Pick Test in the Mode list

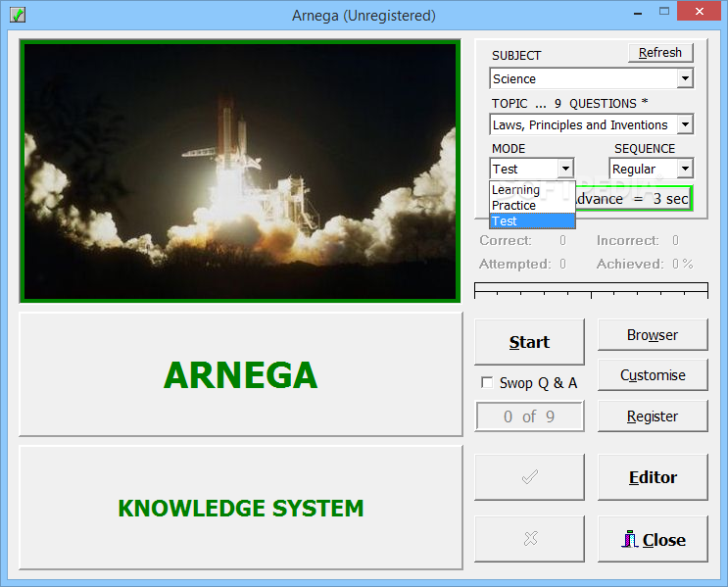(533, 221)
